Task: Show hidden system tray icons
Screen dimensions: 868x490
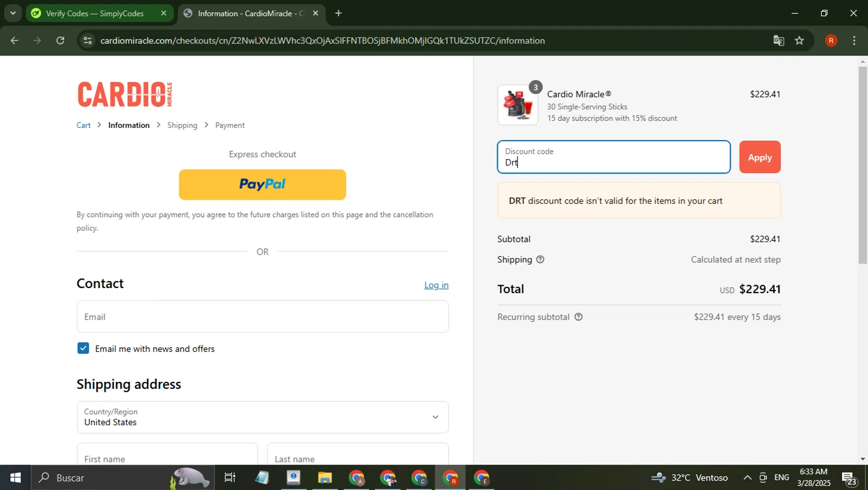Action: 747,478
